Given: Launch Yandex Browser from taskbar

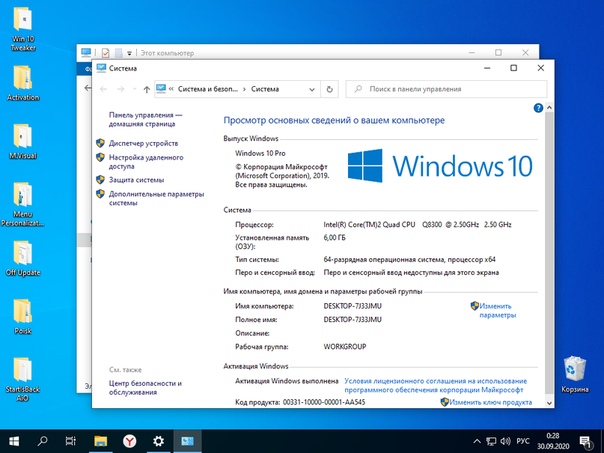Looking at the screenshot, I should [x=129, y=441].
